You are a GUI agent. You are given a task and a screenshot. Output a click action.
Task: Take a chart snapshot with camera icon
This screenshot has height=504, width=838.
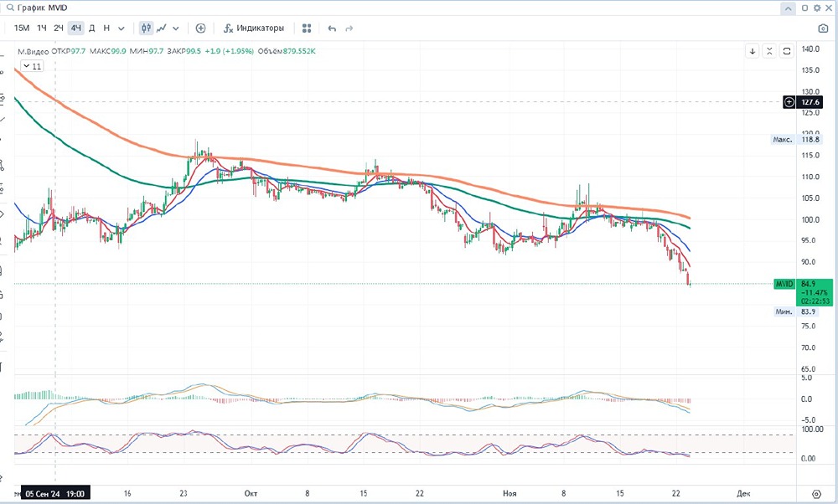pos(823,28)
